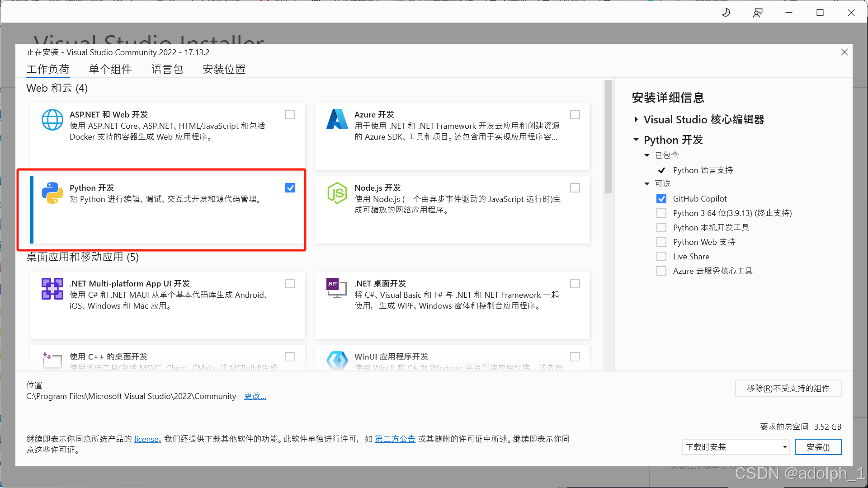
Task: Click the ASP.NET globe workload icon
Action: 52,120
